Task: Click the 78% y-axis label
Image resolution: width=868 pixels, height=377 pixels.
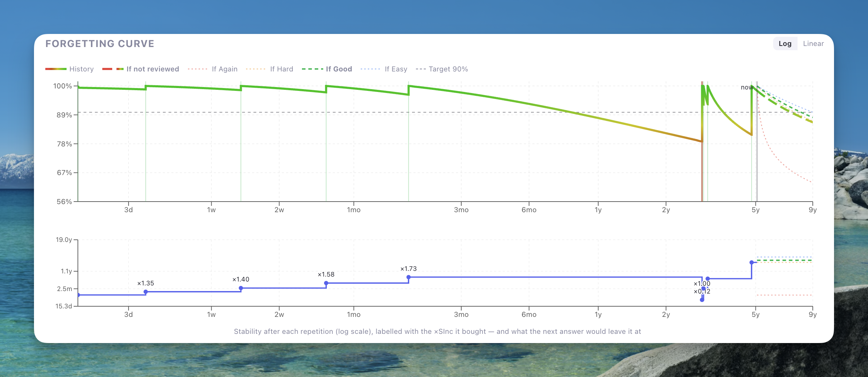Action: [64, 144]
